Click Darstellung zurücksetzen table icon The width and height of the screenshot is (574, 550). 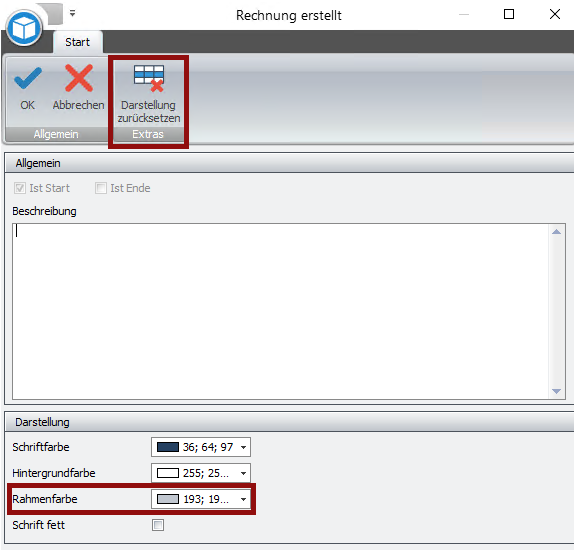tap(149, 78)
